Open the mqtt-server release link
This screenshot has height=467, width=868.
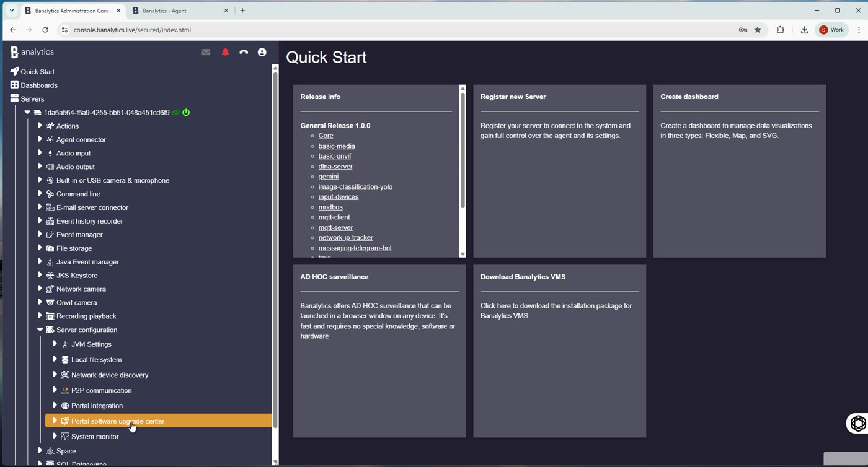pos(335,227)
